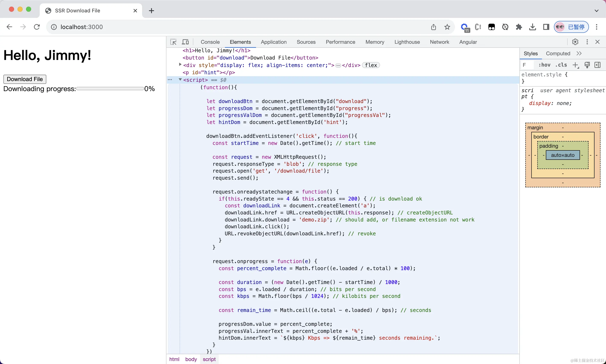
Task: Click the share page icon
Action: [434, 27]
